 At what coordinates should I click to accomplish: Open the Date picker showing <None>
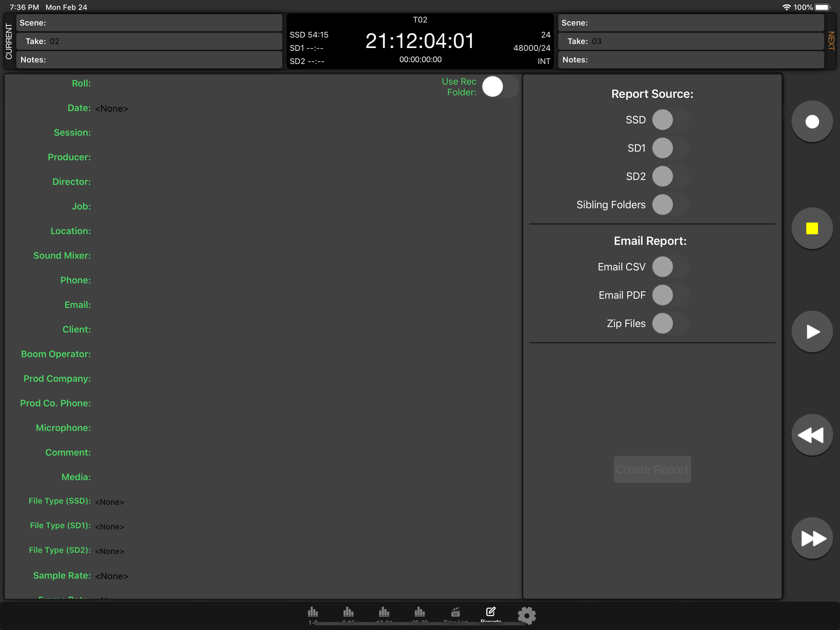point(112,109)
